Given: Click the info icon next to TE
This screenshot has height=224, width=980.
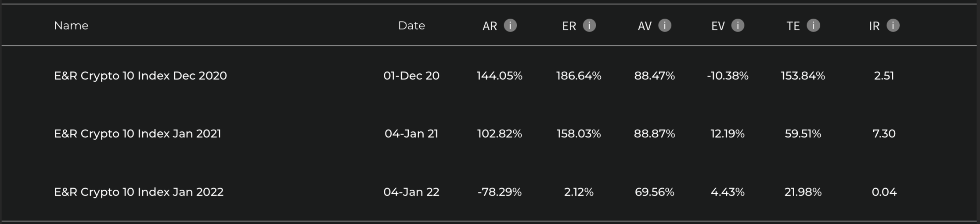Looking at the screenshot, I should tap(813, 25).
